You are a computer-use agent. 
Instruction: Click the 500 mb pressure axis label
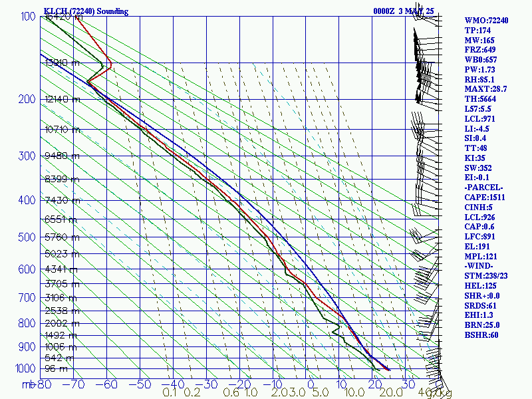pos(27,237)
